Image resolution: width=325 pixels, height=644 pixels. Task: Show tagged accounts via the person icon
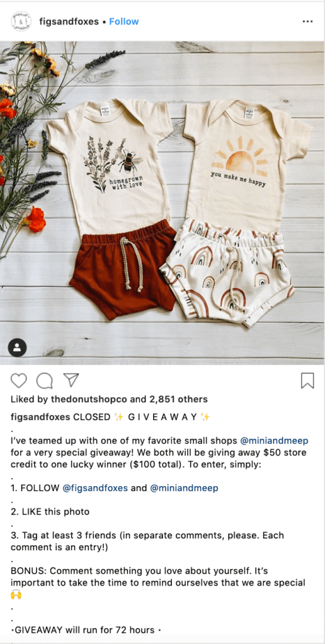tap(17, 348)
